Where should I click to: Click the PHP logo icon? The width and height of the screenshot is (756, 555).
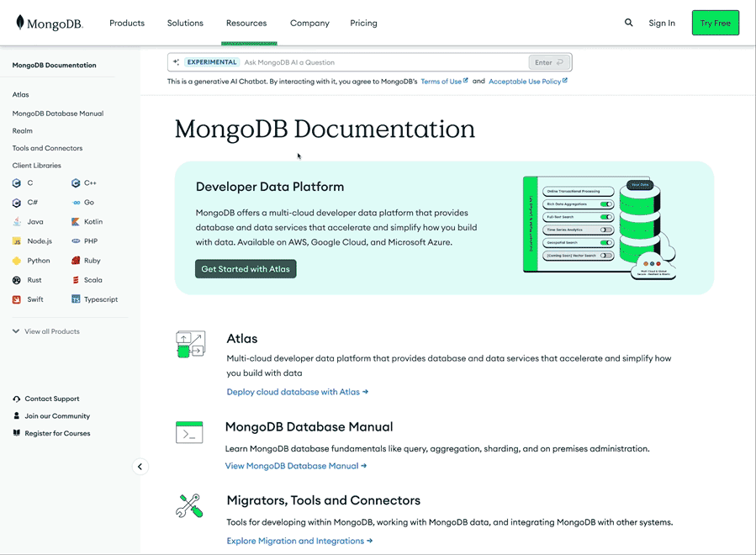(76, 240)
